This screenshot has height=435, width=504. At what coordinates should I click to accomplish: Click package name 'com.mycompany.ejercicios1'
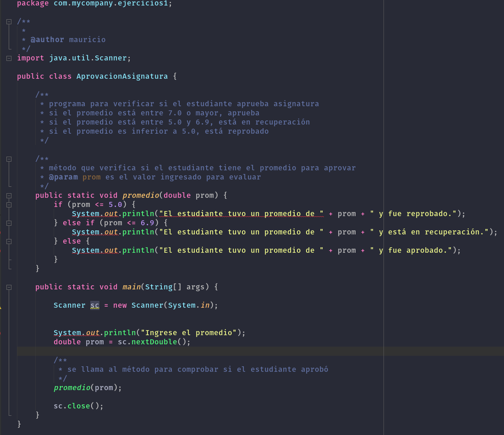pos(110,4)
